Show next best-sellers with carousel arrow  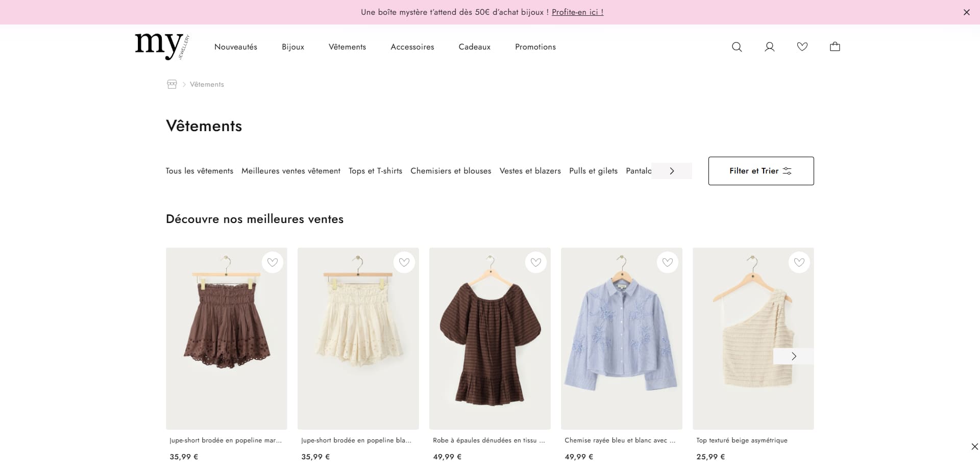pos(794,356)
